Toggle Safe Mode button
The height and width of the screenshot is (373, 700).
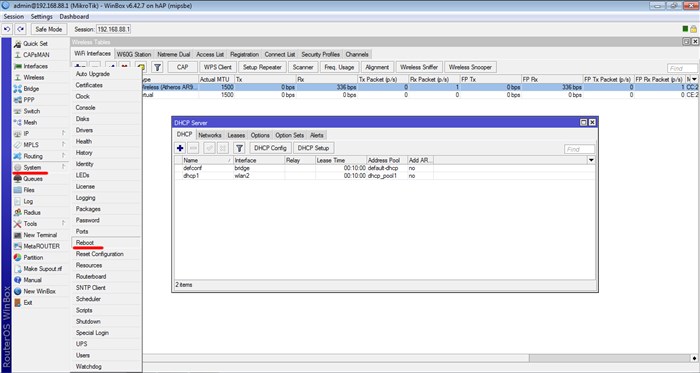coord(49,29)
